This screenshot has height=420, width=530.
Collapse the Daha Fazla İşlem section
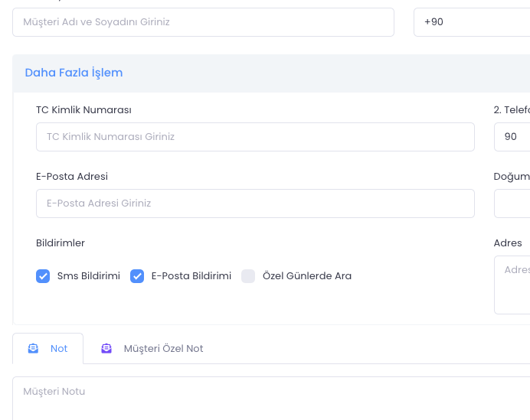pyautogui.click(x=74, y=73)
